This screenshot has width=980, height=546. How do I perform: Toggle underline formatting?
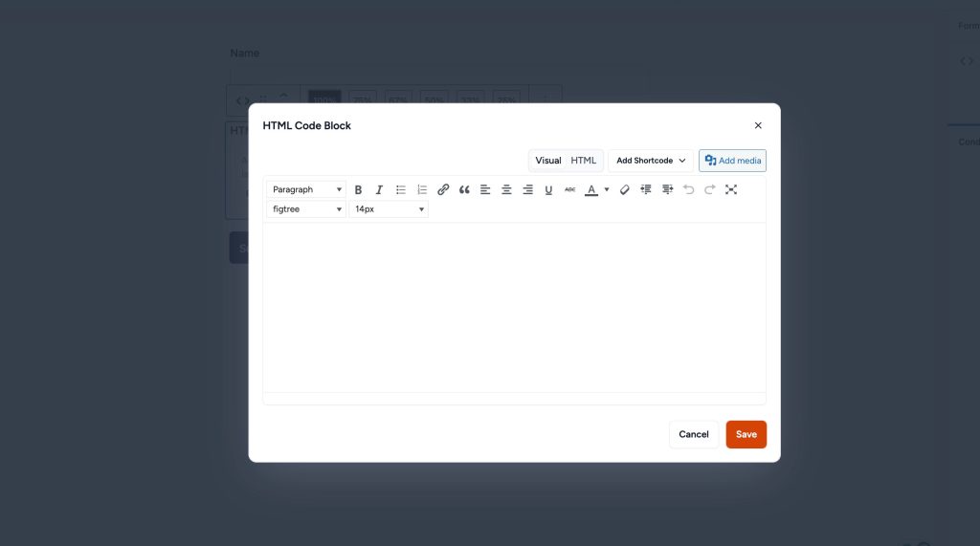548,189
